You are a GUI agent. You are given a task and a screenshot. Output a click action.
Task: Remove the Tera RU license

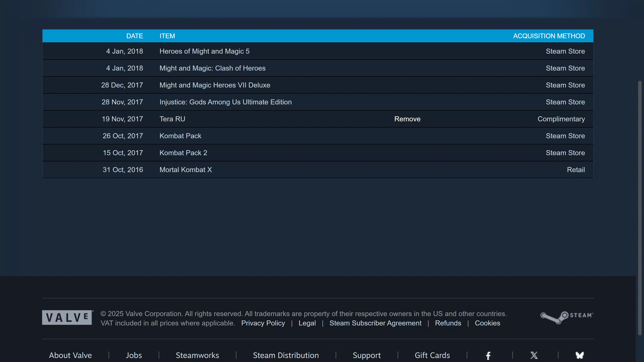(x=407, y=119)
